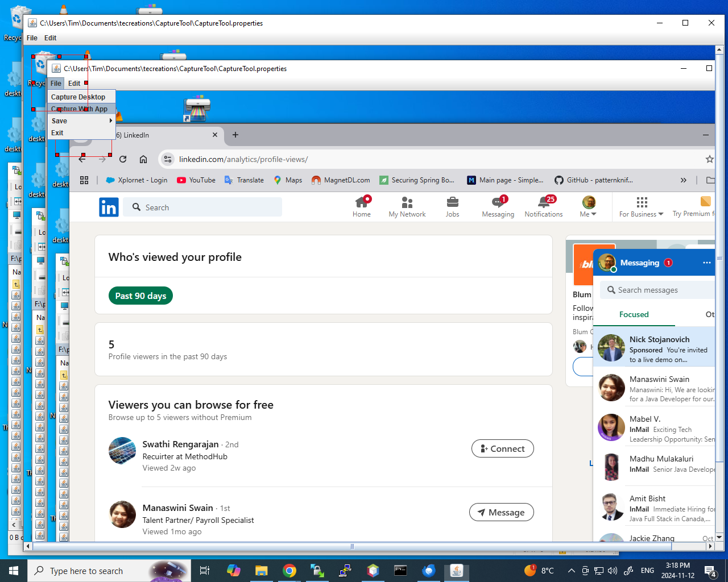Click the browser reload icon

click(123, 160)
